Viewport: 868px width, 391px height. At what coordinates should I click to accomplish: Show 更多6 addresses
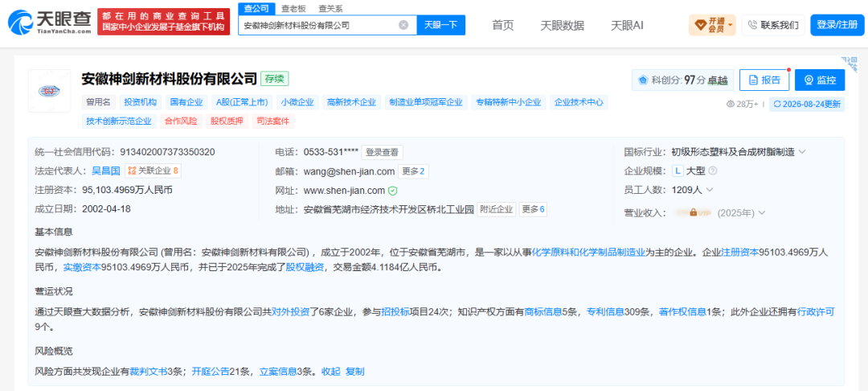[534, 209]
